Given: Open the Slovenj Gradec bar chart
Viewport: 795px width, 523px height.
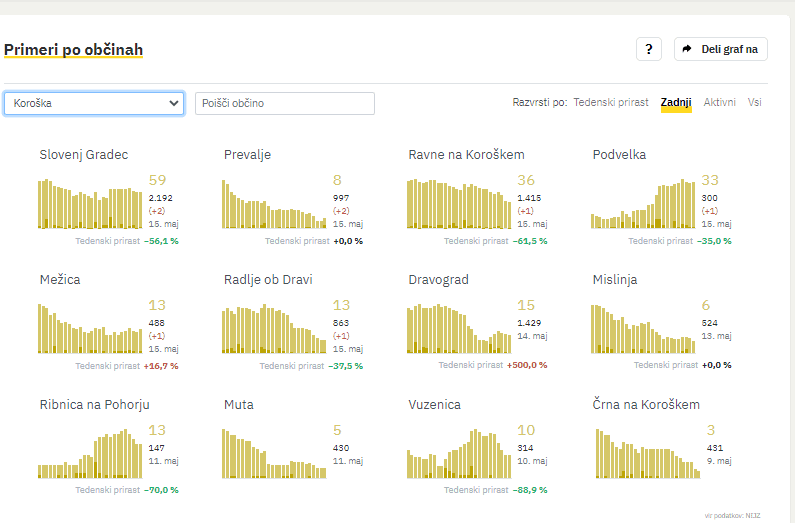Looking at the screenshot, I should pyautogui.click(x=90, y=204).
